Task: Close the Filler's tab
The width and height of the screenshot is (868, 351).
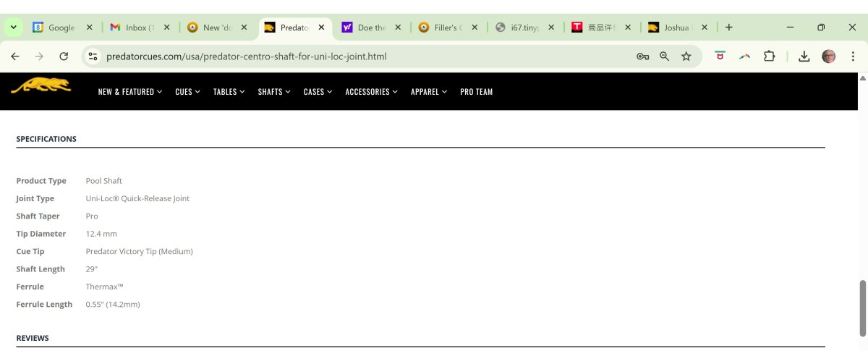Action: pyautogui.click(x=475, y=28)
